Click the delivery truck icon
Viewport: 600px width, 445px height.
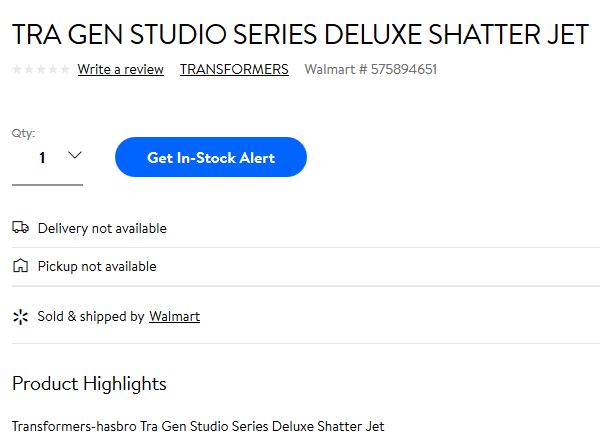pos(21,227)
